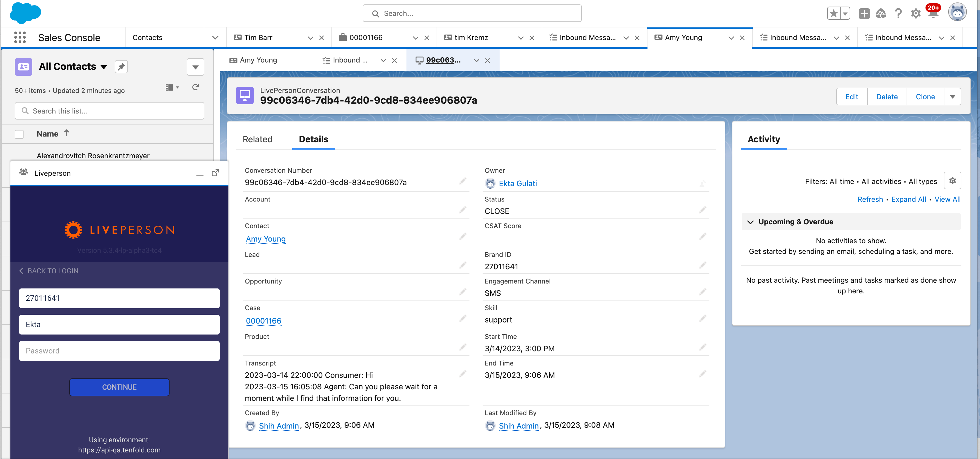The height and width of the screenshot is (459, 980).
Task: Click the CONTINUE button
Action: (119, 387)
